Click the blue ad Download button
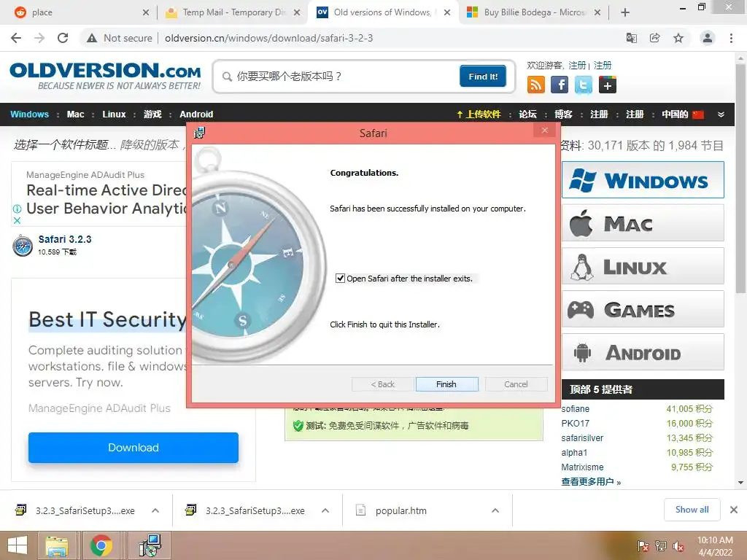Screen dimensions: 747x560 tap(133, 448)
